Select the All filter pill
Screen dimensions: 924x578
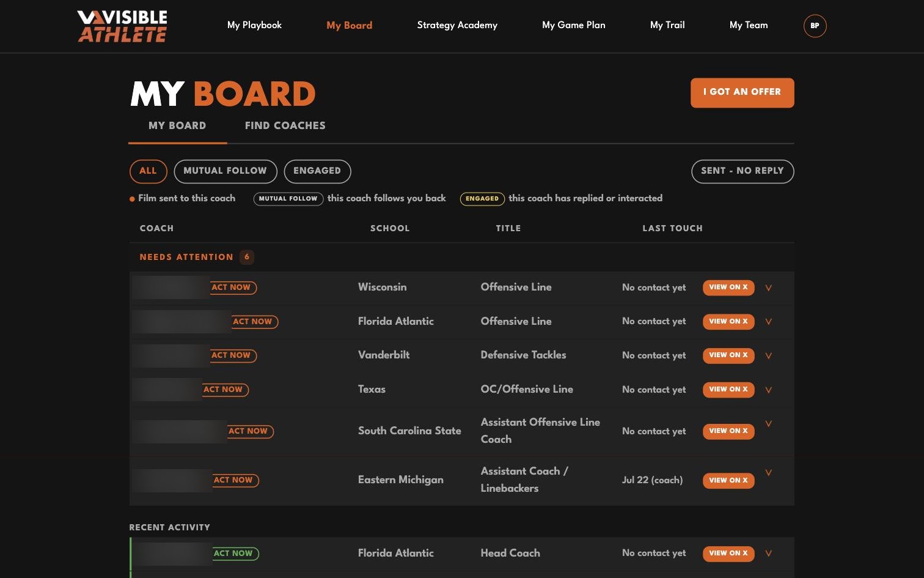tap(148, 171)
